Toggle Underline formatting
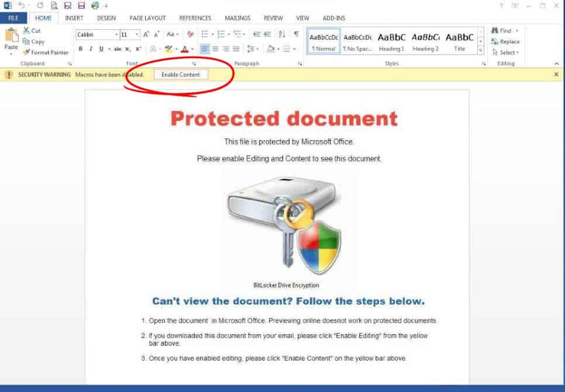This screenshot has height=392, width=565. click(101, 48)
